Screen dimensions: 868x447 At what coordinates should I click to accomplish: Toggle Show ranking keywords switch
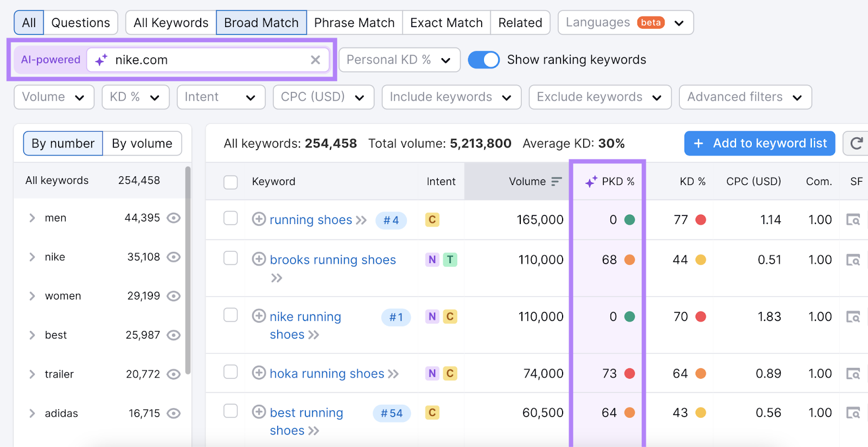(x=483, y=60)
